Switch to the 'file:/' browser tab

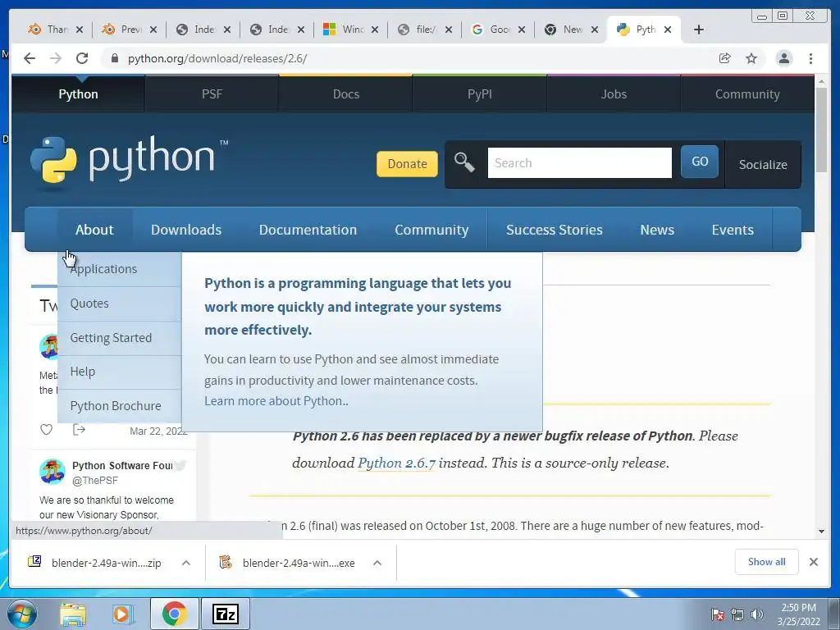coord(423,30)
